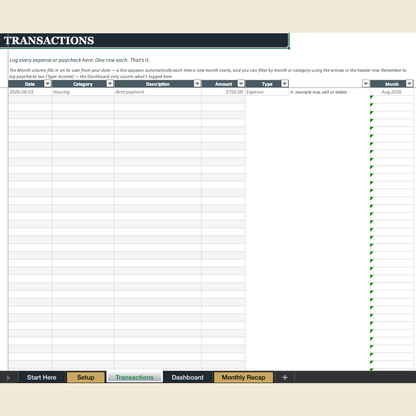Image resolution: width=416 pixels, height=416 pixels.
Task: Click empty Date cell below 2026-08-03
Action: [30, 100]
